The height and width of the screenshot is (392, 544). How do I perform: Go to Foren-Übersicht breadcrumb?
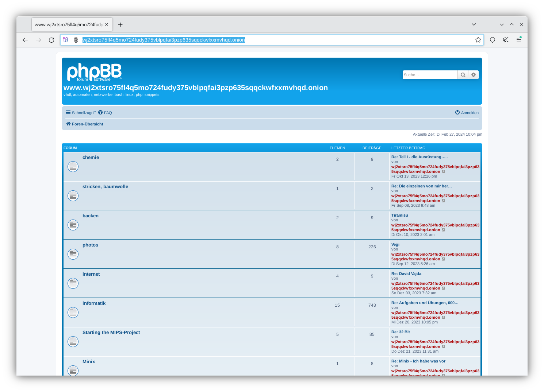click(87, 124)
